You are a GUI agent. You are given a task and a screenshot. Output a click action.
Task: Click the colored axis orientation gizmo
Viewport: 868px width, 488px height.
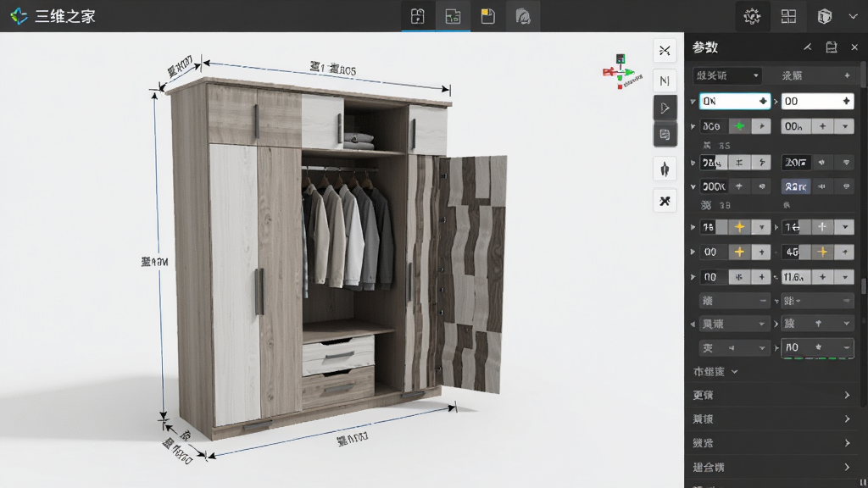621,71
